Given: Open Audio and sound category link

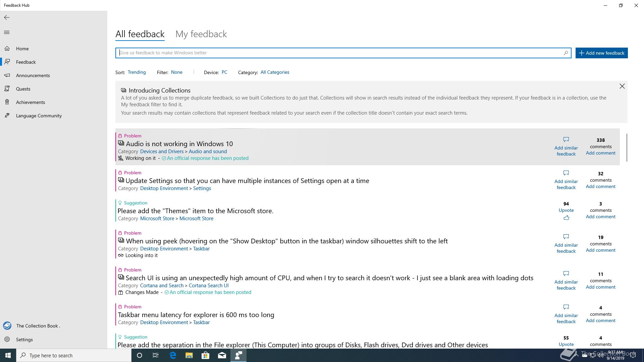Looking at the screenshot, I should pos(208,152).
